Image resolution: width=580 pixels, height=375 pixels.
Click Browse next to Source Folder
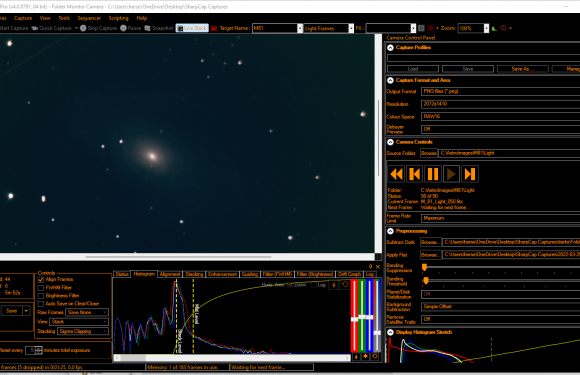tap(429, 153)
